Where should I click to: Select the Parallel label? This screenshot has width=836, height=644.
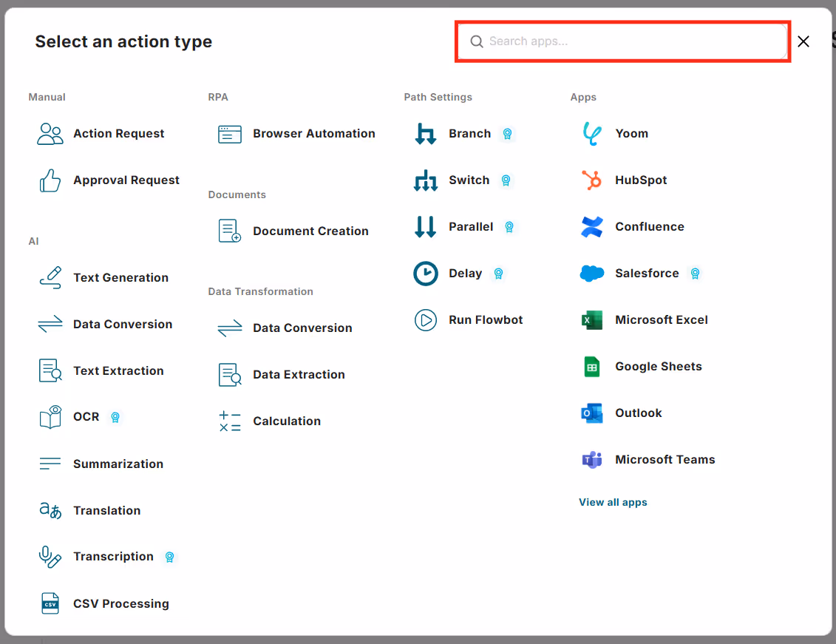coord(471,226)
